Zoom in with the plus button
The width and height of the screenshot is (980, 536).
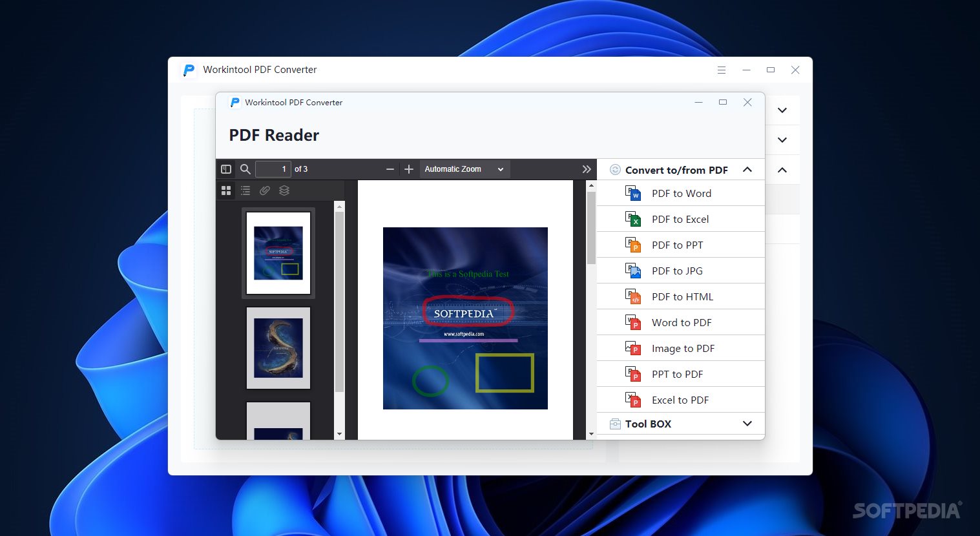coord(409,169)
